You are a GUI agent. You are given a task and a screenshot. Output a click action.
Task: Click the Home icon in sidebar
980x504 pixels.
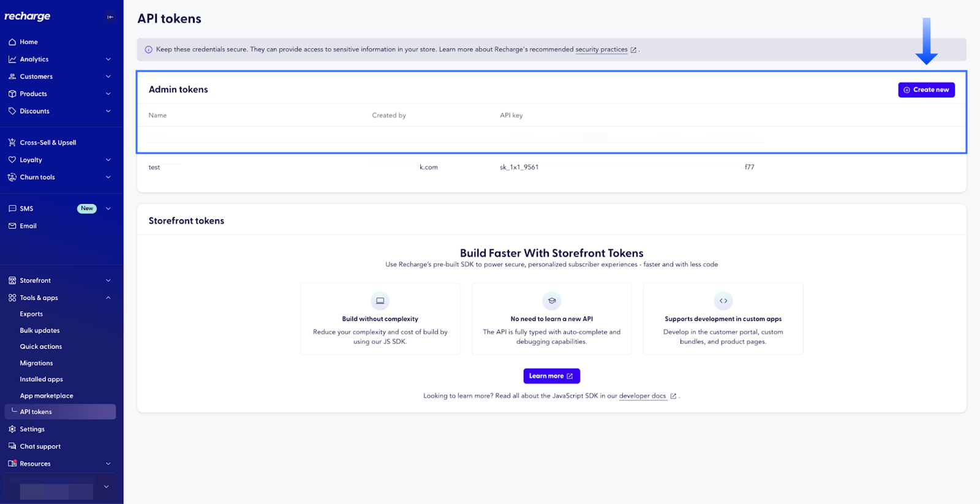(x=12, y=42)
